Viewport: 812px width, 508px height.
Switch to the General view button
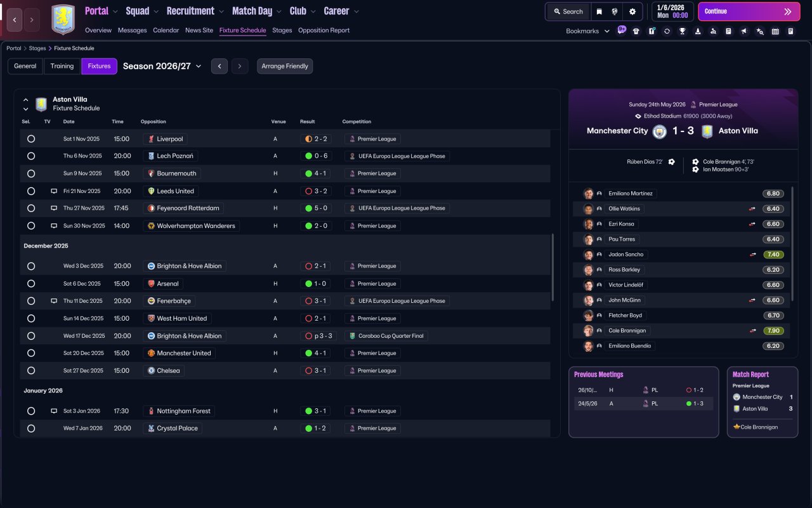click(25, 66)
